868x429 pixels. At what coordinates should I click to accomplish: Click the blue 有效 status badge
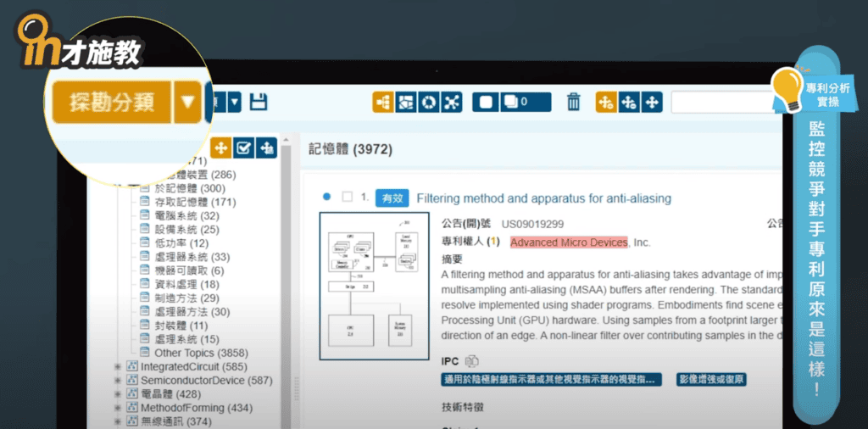point(392,198)
